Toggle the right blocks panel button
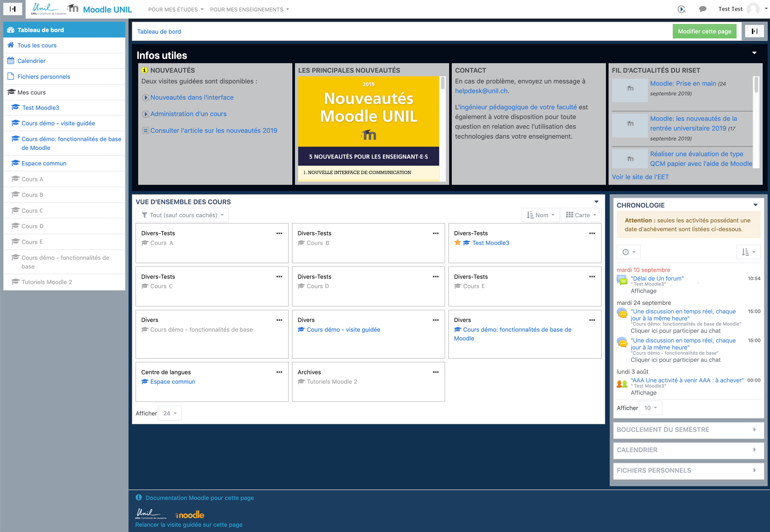The height and width of the screenshot is (532, 770). point(754,31)
